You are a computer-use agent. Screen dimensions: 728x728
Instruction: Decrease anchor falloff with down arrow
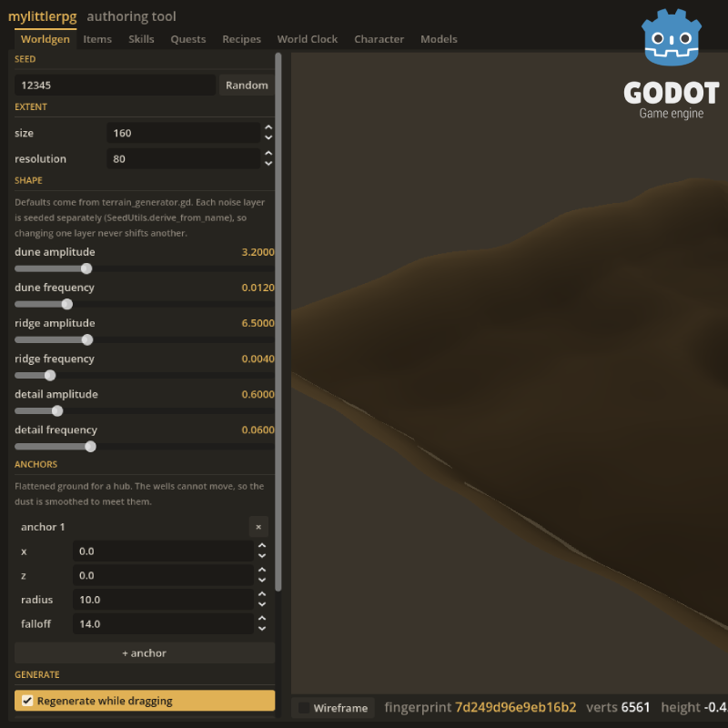[262, 629]
